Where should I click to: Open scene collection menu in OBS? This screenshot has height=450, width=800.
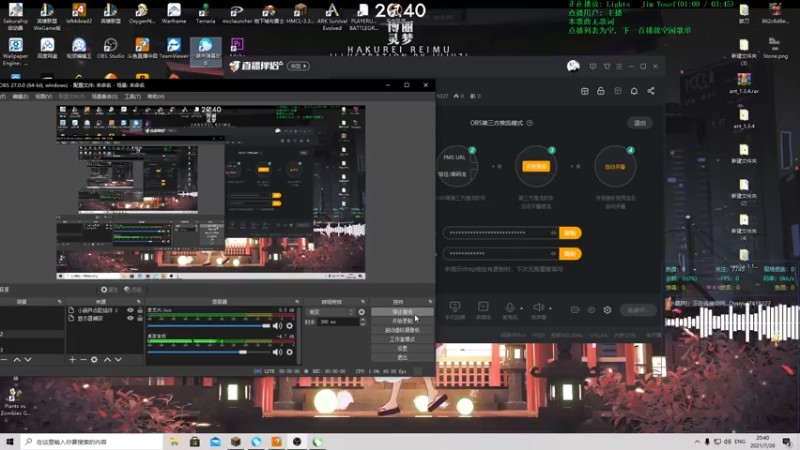point(105,96)
